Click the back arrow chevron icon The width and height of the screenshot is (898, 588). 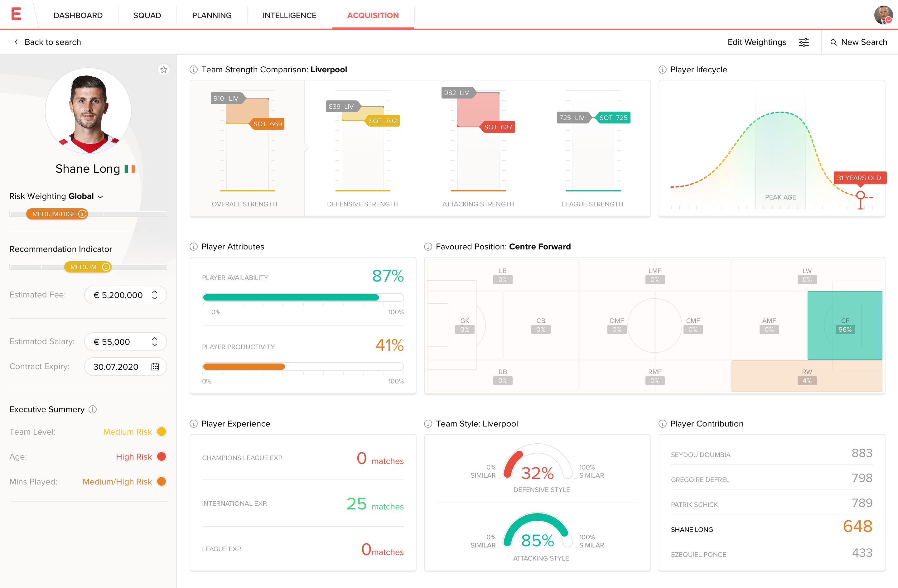click(x=16, y=42)
